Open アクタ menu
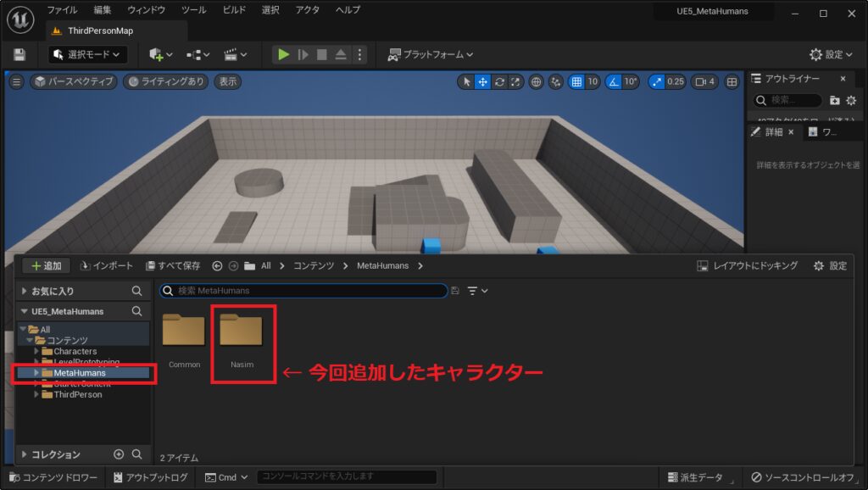 pos(307,10)
